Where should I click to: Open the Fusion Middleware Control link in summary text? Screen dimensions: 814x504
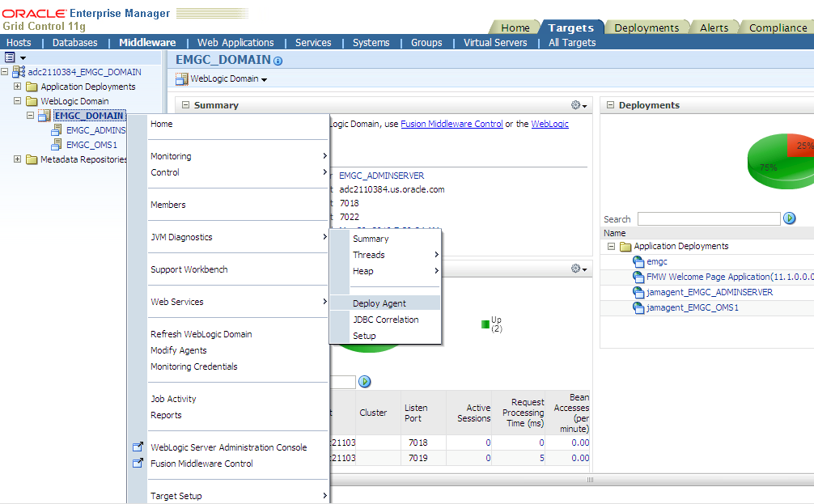452,124
